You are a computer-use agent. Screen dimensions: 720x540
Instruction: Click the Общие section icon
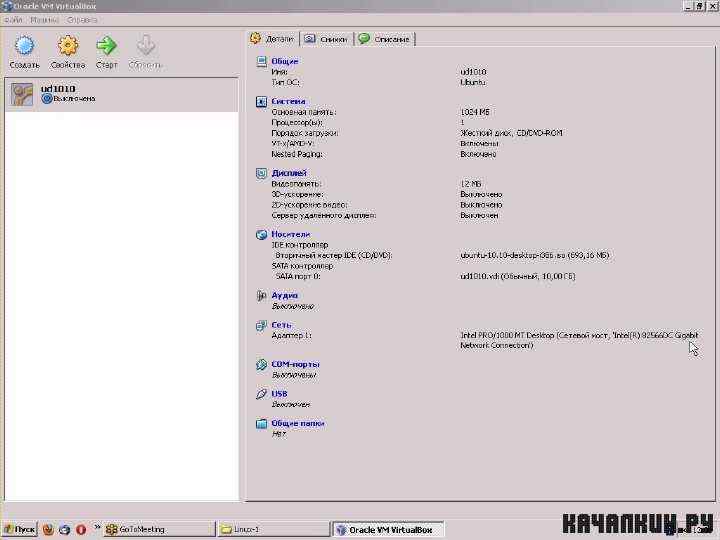261,62
